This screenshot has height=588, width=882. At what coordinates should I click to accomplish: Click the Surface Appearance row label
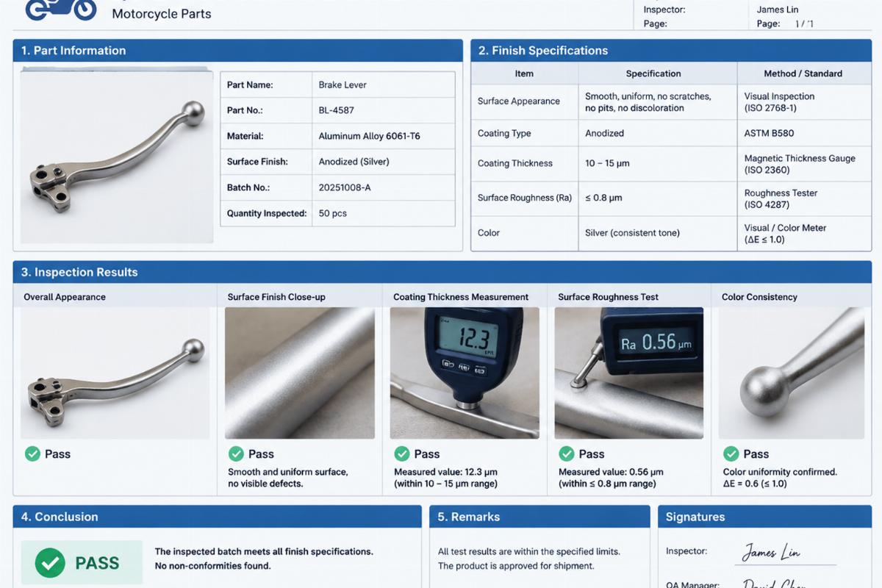pos(519,101)
